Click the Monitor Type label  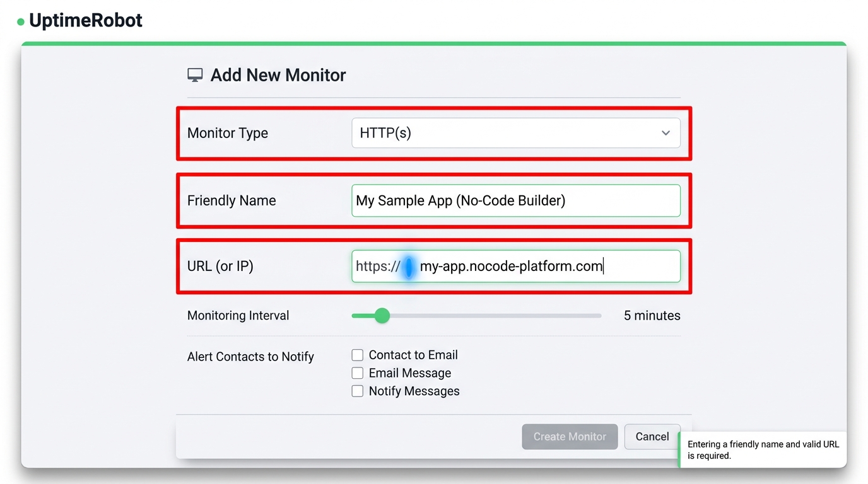[x=228, y=133]
